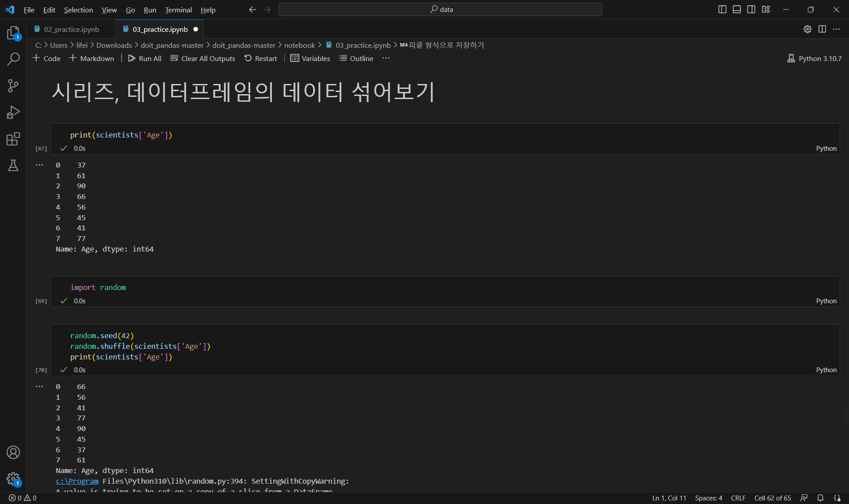Switch to the 02_practice.ipynb tab
Viewport: 849px width, 504px height.
tap(71, 29)
